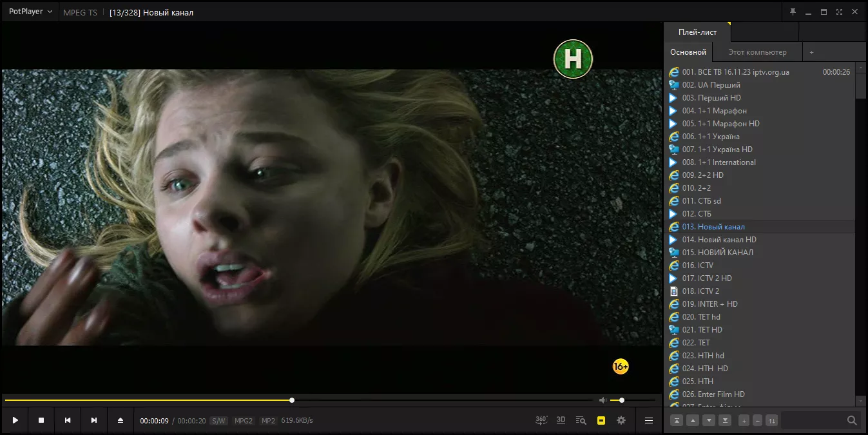Viewport: 868px width, 435px height.
Task: Select 001. ВСЕ ТВ 16.11.23 iptv.org.ua
Action: 760,72
